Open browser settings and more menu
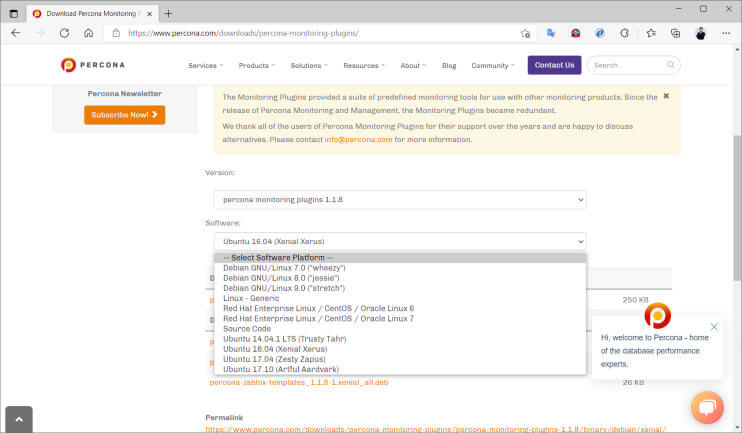 pyautogui.click(x=726, y=33)
